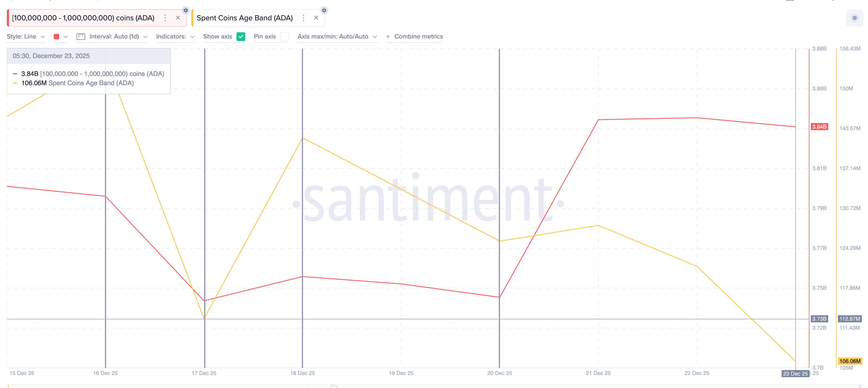Screen dimensions: 868x388
Task: Click the plus icon for Combine metrics
Action: [388, 36]
